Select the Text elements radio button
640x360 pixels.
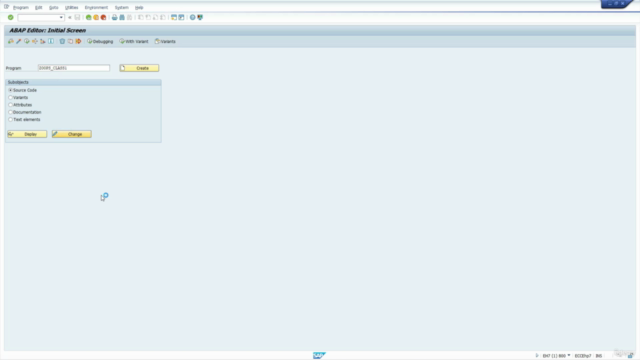11,120
